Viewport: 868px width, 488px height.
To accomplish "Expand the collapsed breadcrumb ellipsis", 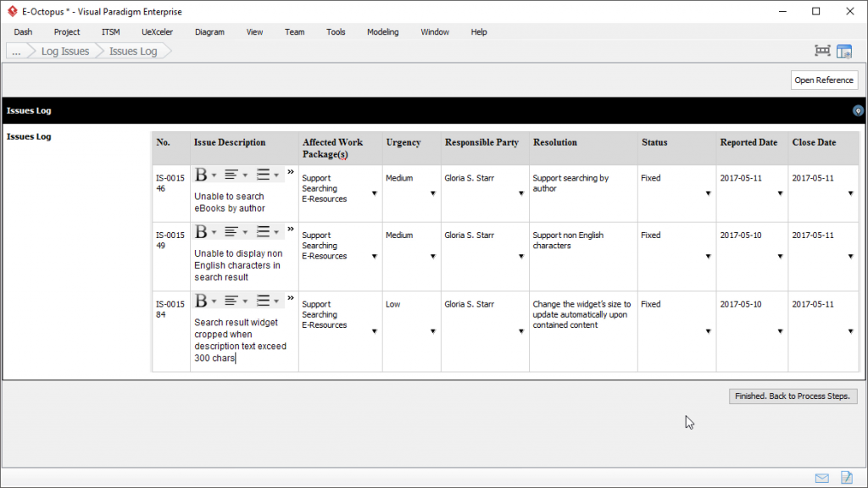I will click(x=15, y=50).
